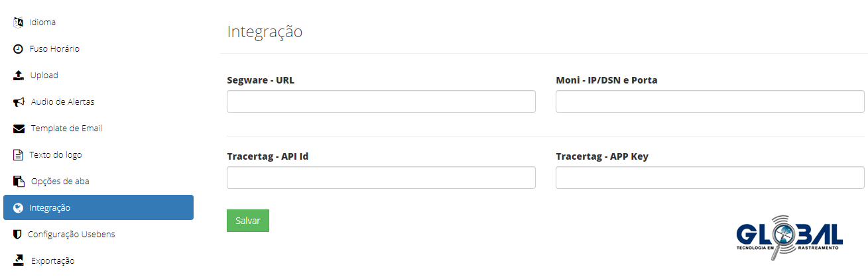The height and width of the screenshot is (277, 868).
Task: Click the Integração globe icon
Action: click(19, 208)
